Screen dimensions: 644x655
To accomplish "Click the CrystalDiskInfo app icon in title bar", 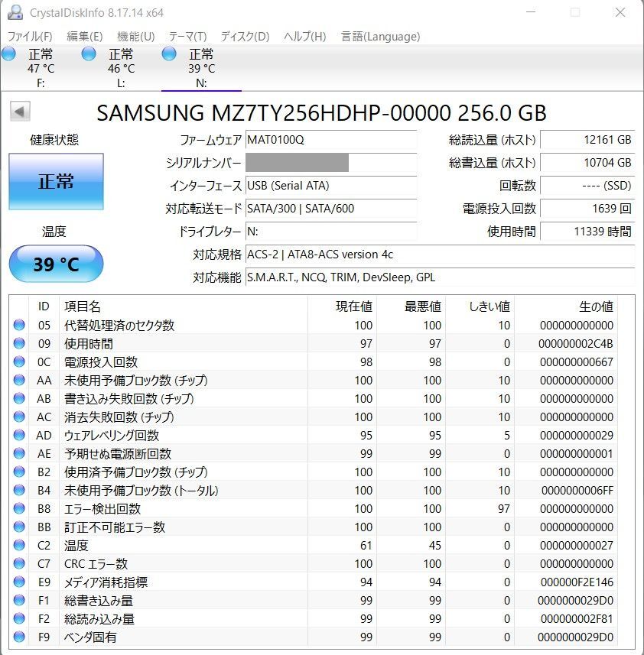I will pyautogui.click(x=15, y=12).
